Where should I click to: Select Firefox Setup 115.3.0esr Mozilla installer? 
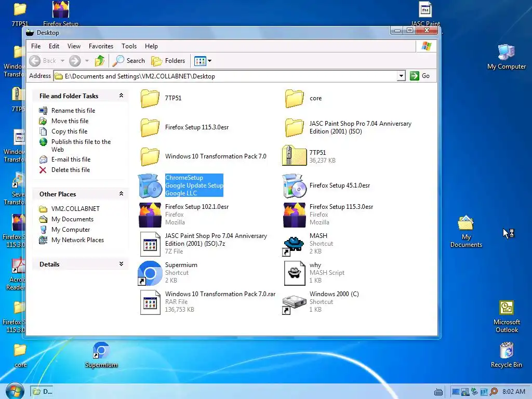point(294,215)
